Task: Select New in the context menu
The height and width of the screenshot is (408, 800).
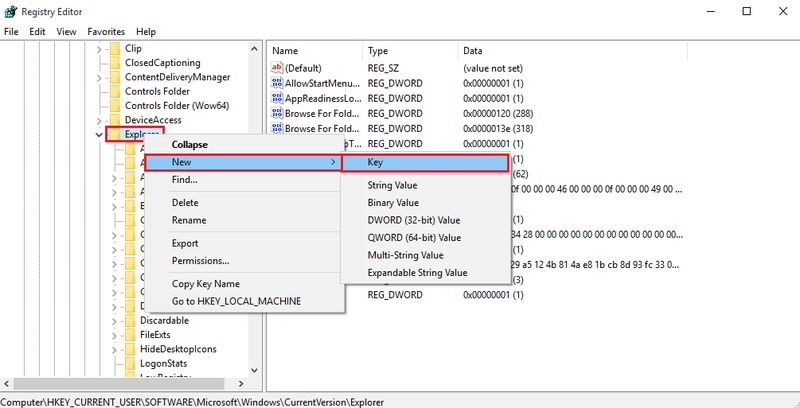Action: click(x=243, y=162)
